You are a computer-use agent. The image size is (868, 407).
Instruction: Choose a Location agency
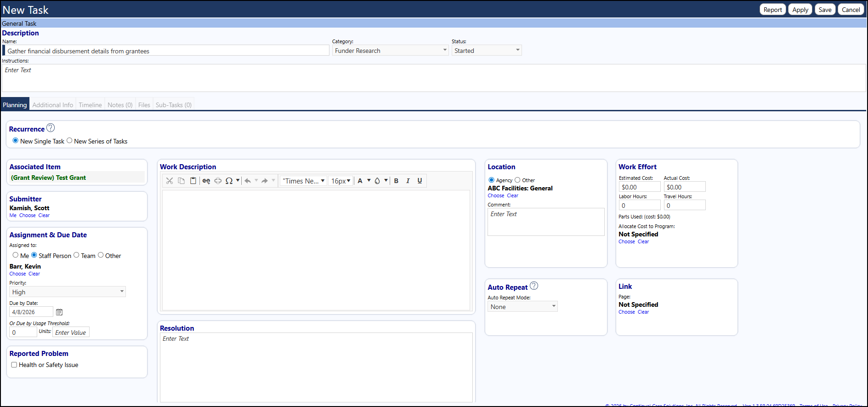coord(496,195)
